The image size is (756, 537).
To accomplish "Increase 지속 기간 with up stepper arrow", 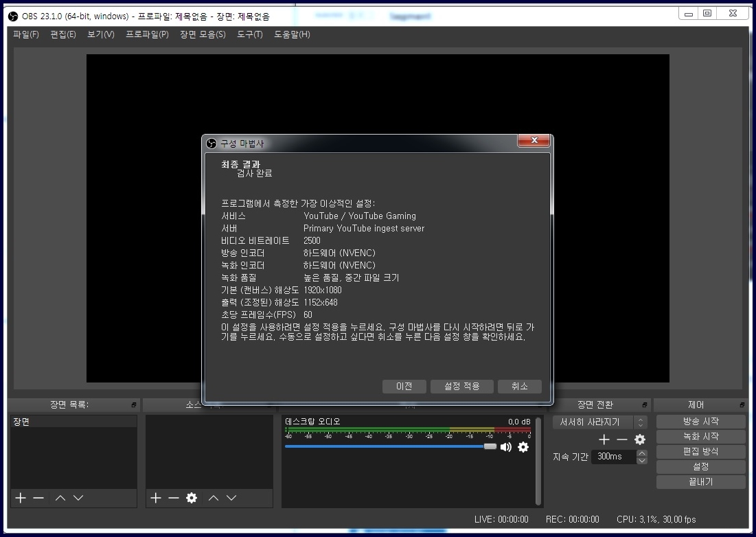I will click(642, 453).
